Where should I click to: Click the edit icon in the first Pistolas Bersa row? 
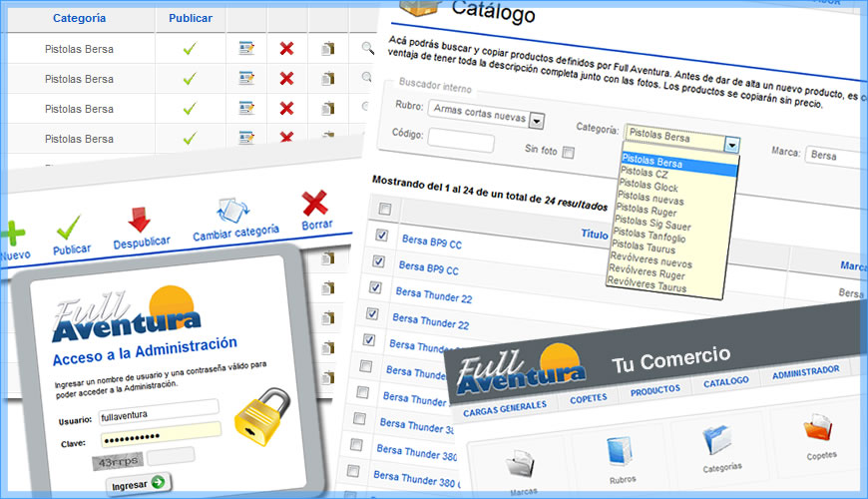click(x=246, y=48)
